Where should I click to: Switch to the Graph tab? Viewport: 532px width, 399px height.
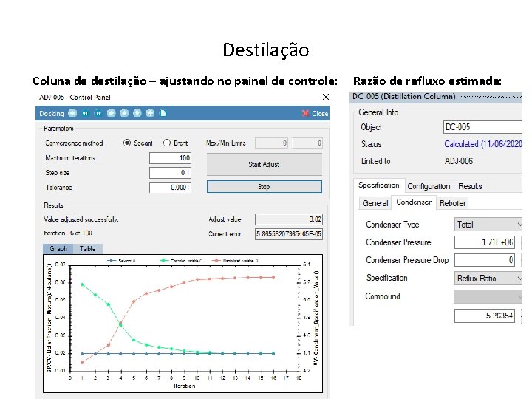(x=58, y=249)
